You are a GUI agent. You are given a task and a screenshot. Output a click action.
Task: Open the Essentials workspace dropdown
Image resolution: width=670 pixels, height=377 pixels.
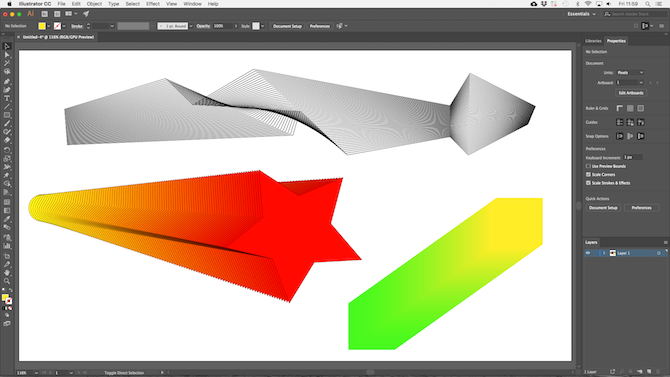pyautogui.click(x=581, y=14)
